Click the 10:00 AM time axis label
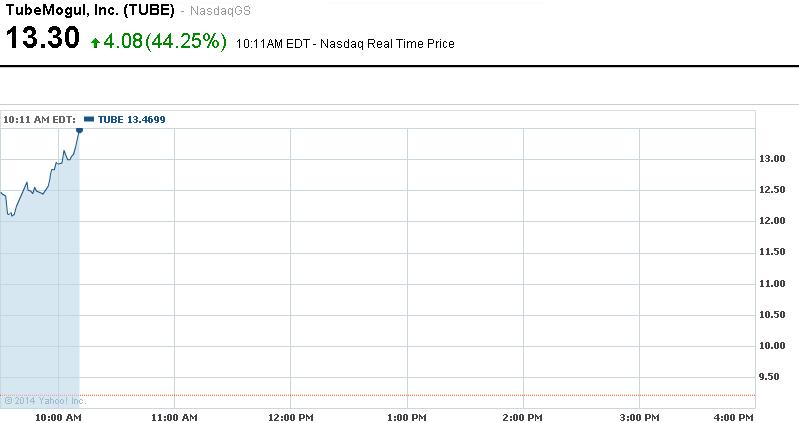The height and width of the screenshot is (423, 799). tap(59, 416)
